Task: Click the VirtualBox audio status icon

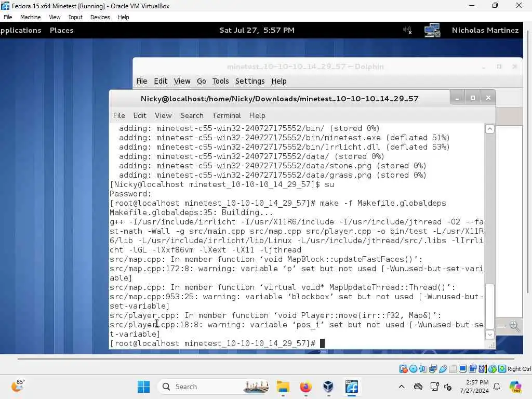Action: pos(423,369)
